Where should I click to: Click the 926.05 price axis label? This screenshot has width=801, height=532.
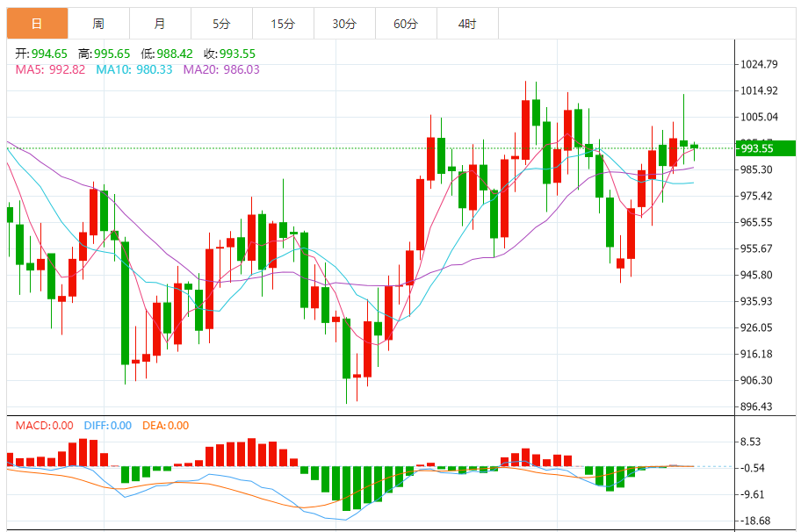[756, 327]
